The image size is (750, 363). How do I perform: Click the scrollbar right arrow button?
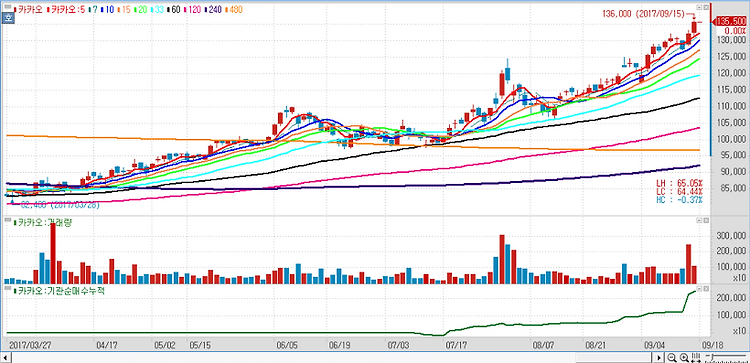(659, 358)
